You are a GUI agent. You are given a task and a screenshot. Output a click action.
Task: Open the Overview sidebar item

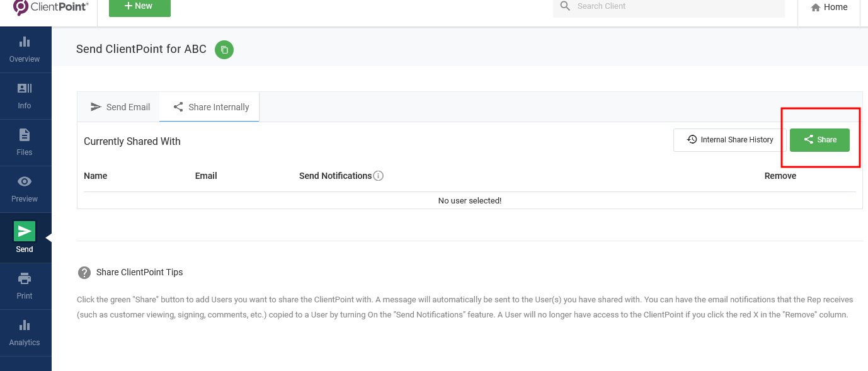pyautogui.click(x=25, y=50)
